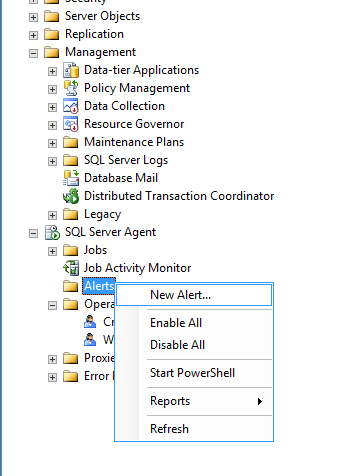Open the Reports submenu
This screenshot has height=476, width=364.
194,401
